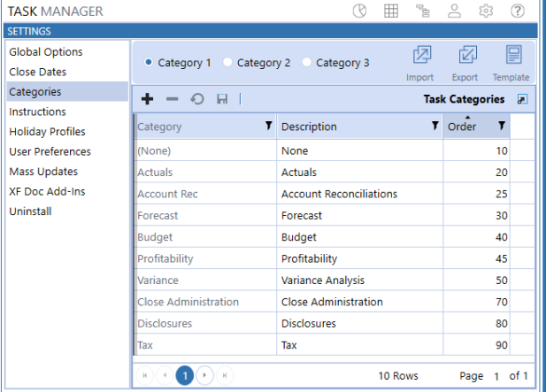Save changes with the floppy disk icon
546x392 pixels.
[222, 99]
